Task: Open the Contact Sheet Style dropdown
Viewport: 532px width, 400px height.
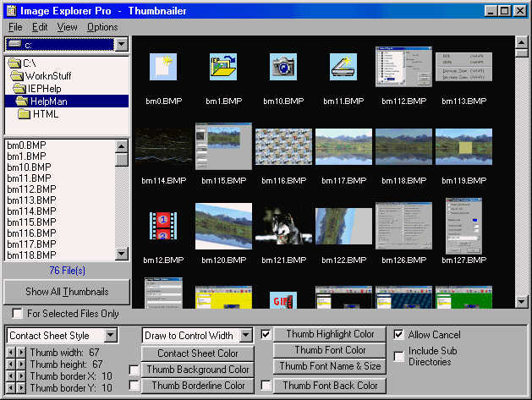Action: (110, 335)
